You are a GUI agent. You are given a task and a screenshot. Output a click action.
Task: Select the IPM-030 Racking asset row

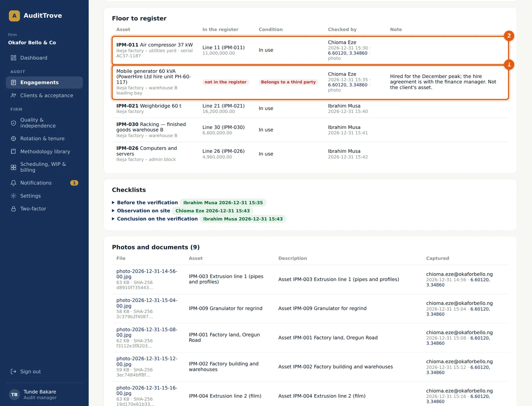point(310,130)
